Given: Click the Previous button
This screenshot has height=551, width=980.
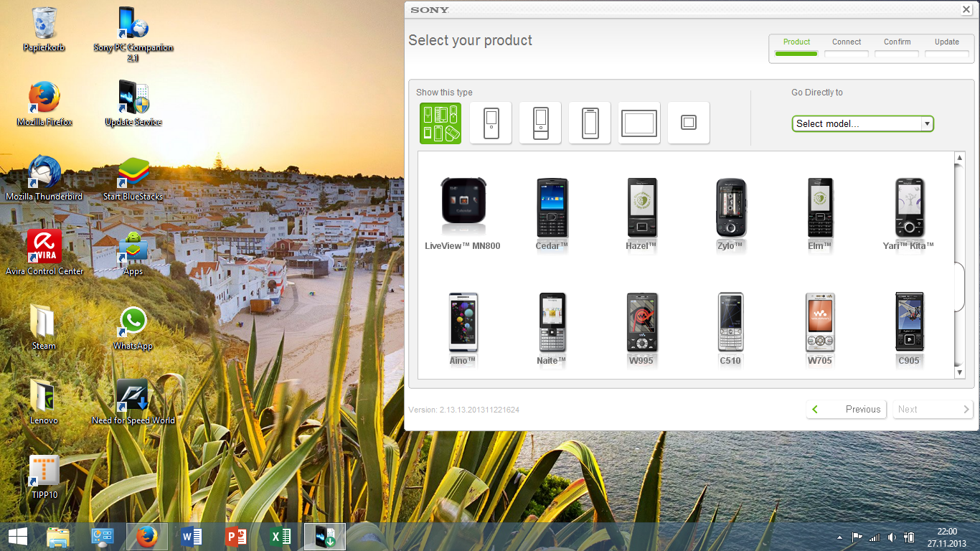Looking at the screenshot, I should coord(847,409).
